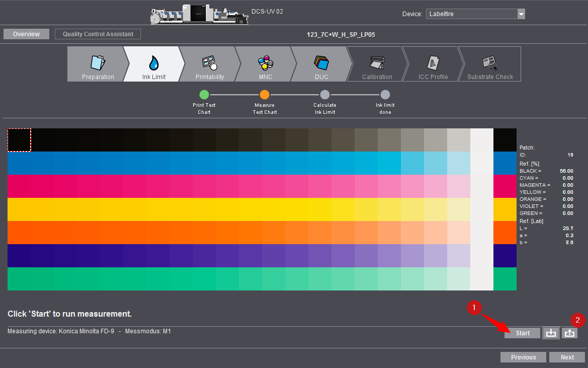
Task: Click the Preparation step icon
Action: coord(98,64)
